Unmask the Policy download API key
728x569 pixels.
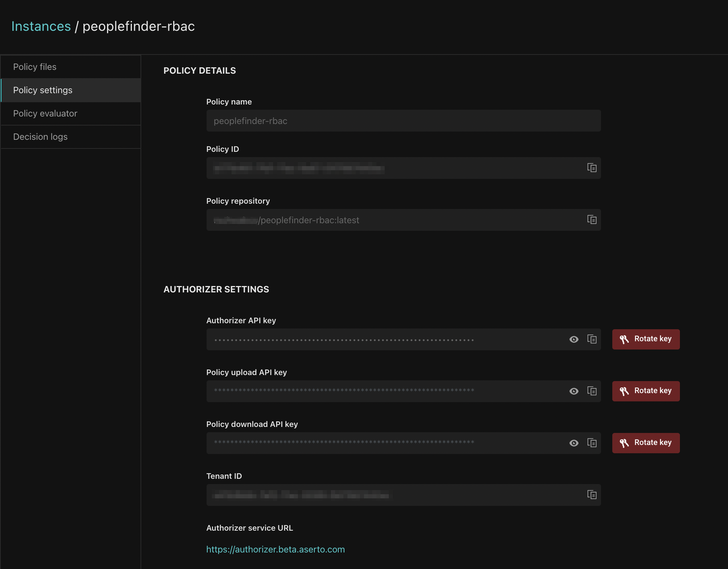coord(574,443)
